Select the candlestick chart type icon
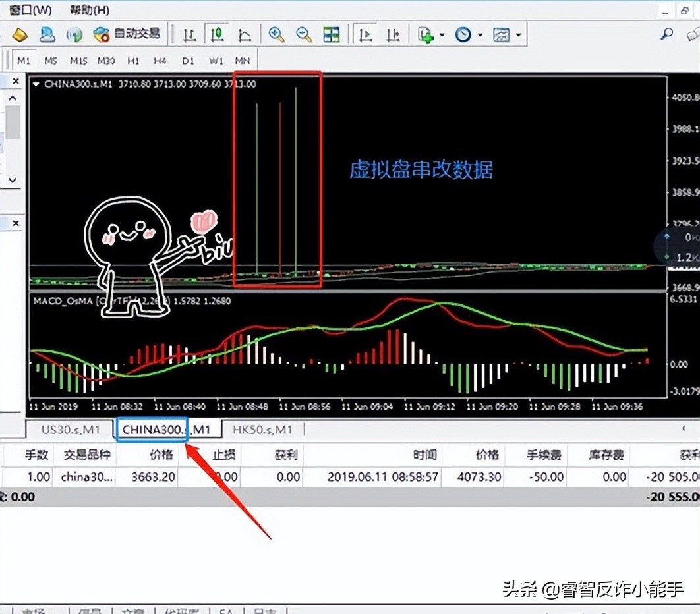The width and height of the screenshot is (700, 614). tap(217, 34)
